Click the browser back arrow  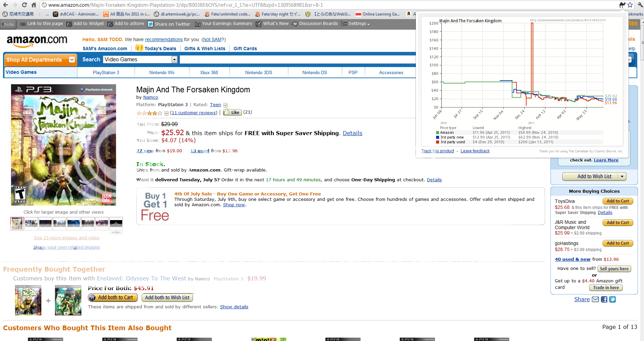pyautogui.click(x=5, y=5)
